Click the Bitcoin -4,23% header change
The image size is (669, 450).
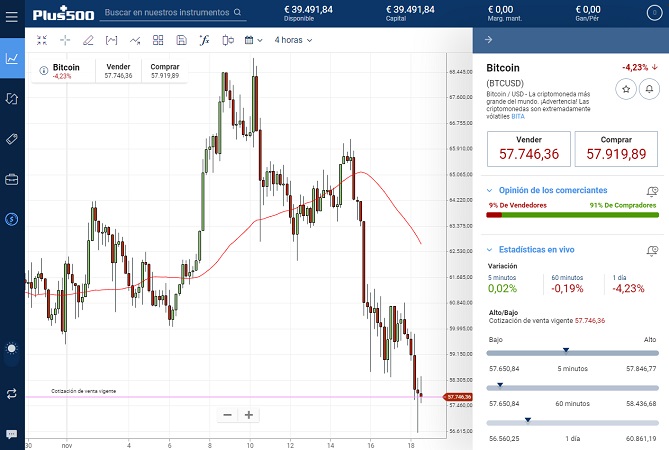coord(640,67)
